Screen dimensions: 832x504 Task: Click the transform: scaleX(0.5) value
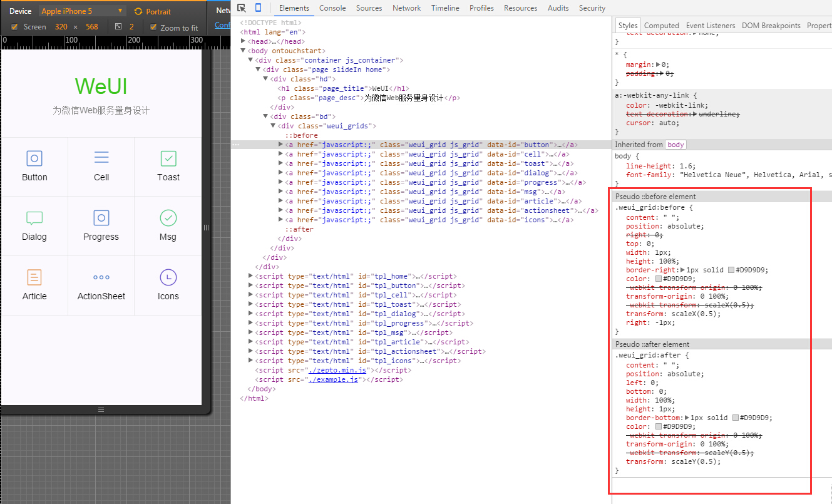pos(695,314)
